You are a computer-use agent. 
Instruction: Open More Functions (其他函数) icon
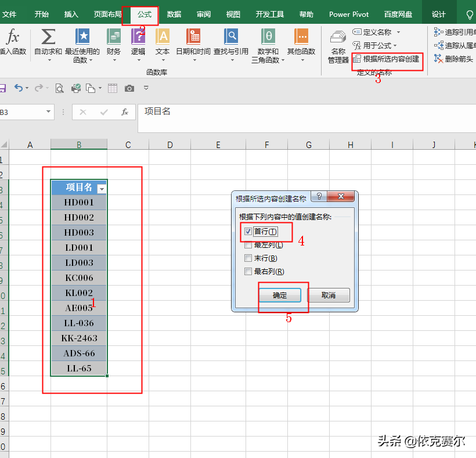301,37
